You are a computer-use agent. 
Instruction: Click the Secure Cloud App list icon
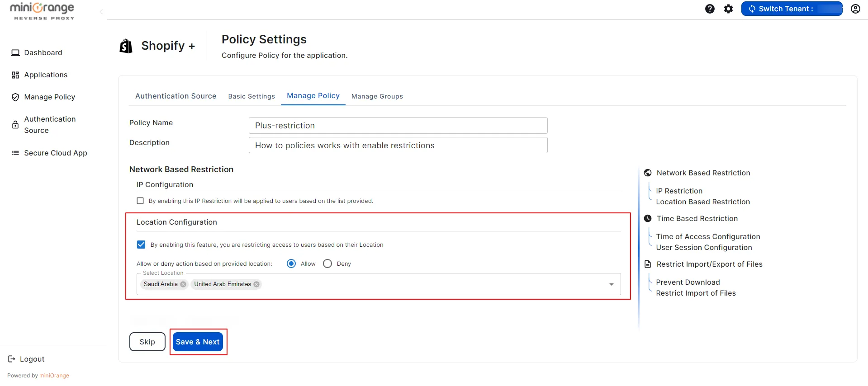pyautogui.click(x=15, y=153)
